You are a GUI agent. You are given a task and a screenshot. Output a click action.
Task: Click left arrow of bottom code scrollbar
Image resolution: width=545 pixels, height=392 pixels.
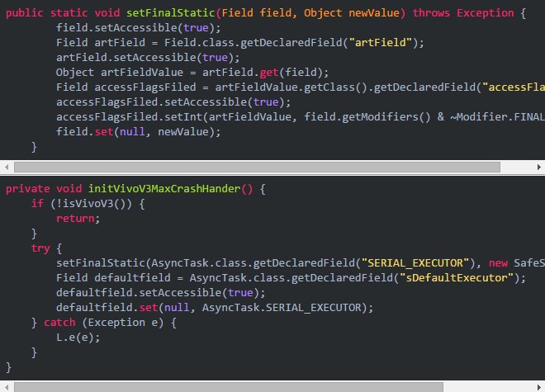[x=7, y=387]
